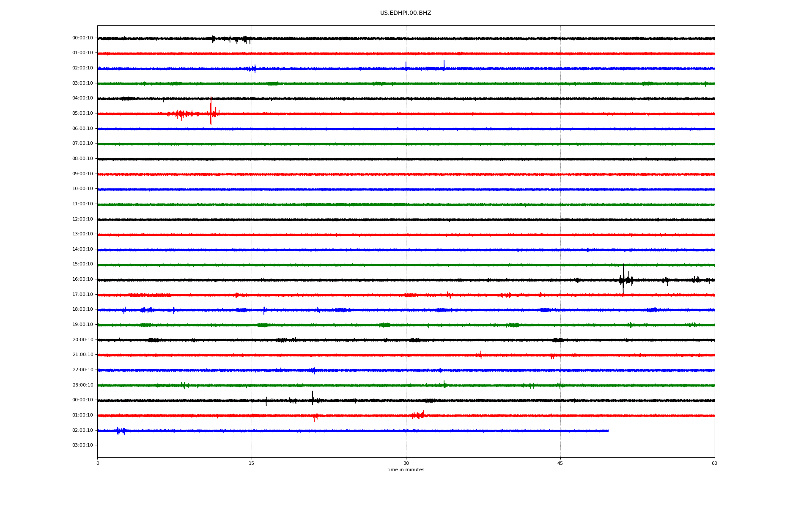
Task: Select the 0 tick on the x-axis
Action: point(98,463)
